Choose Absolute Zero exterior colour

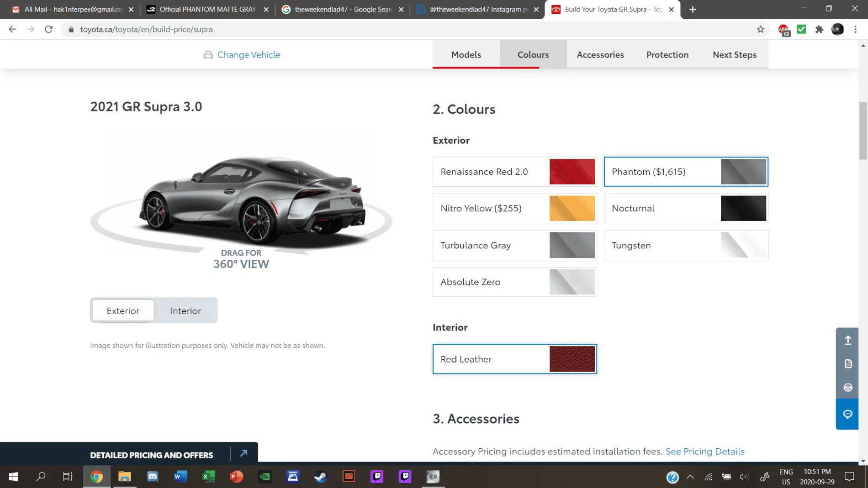tap(515, 282)
